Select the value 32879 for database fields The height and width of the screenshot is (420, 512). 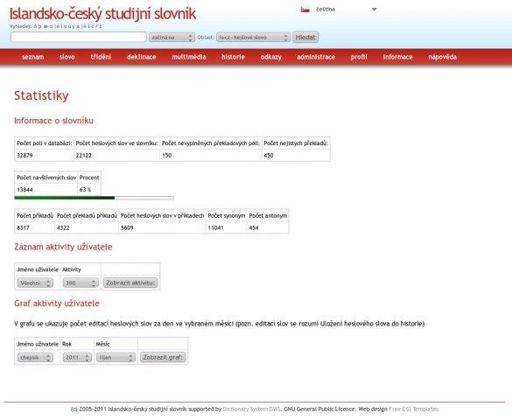(x=25, y=156)
